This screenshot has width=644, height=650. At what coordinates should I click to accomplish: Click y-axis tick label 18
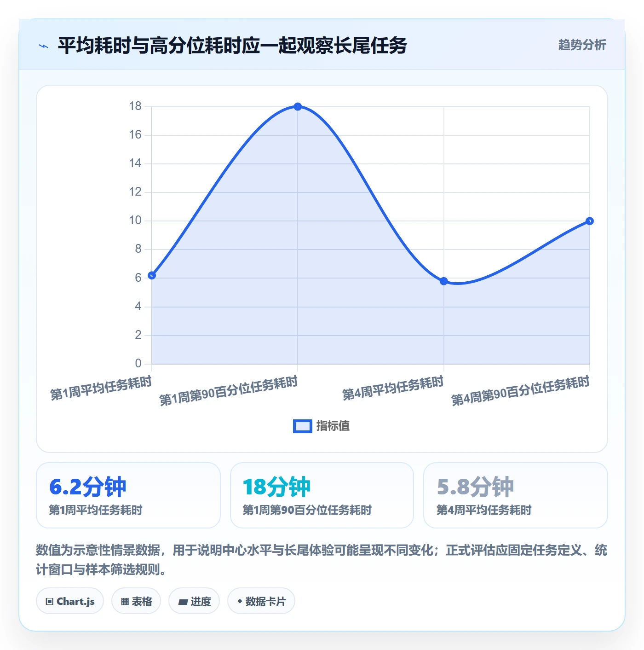pos(135,106)
